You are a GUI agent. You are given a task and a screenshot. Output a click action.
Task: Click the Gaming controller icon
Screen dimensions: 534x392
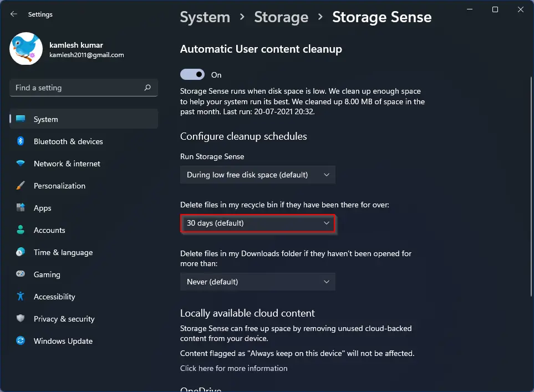coord(21,274)
